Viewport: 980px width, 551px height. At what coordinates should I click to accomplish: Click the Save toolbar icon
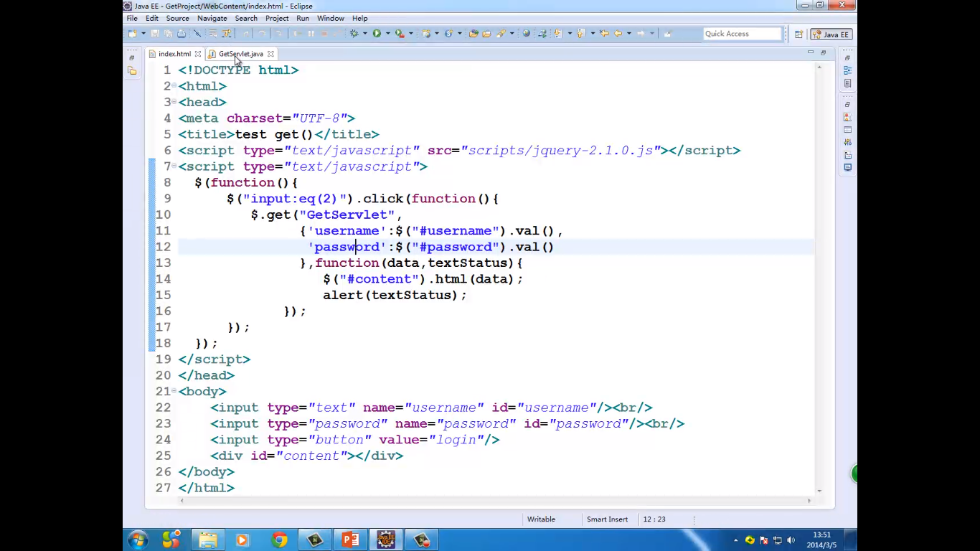pyautogui.click(x=154, y=34)
